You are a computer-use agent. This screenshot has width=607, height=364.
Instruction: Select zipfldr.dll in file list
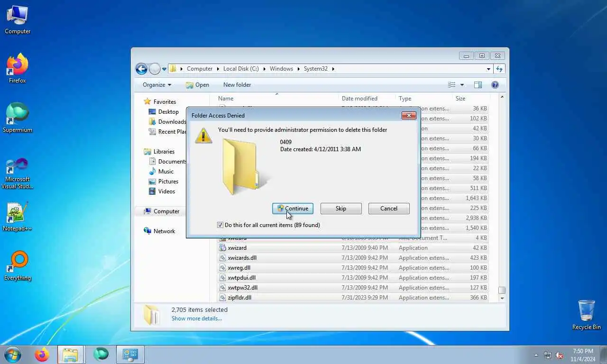(353, 298)
